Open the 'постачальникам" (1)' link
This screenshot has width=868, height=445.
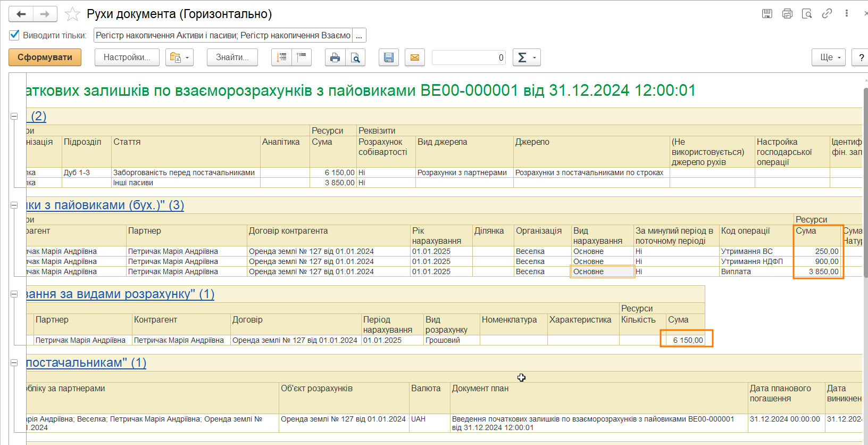(x=86, y=362)
